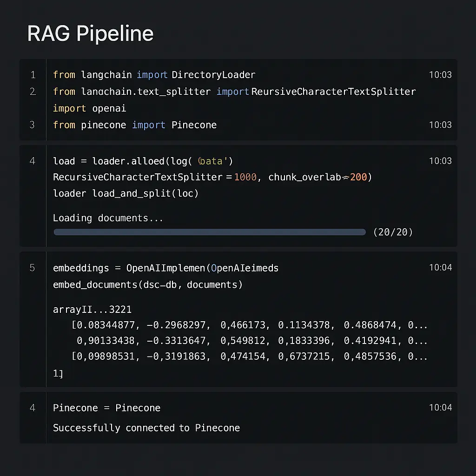This screenshot has width=476, height=476.
Task: Select the Pinecone = Pinecone statement
Action: [106, 408]
